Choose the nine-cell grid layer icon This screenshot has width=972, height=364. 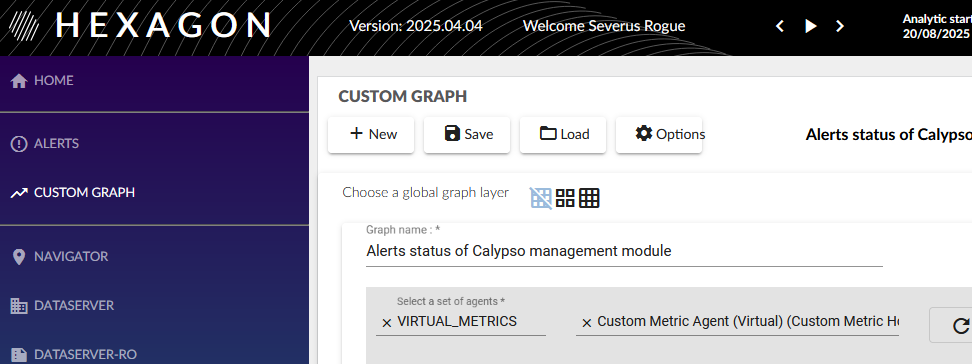(x=589, y=198)
